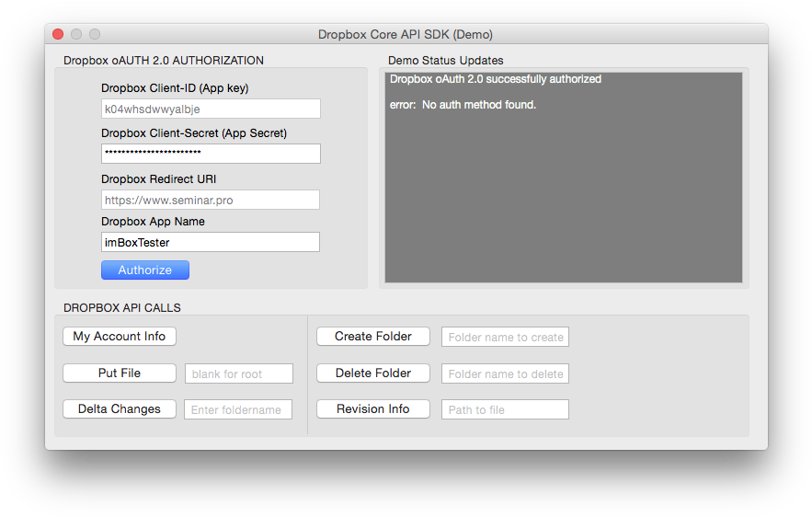Click the Authorize button
Viewport: 812px width, 517px height.
145,270
